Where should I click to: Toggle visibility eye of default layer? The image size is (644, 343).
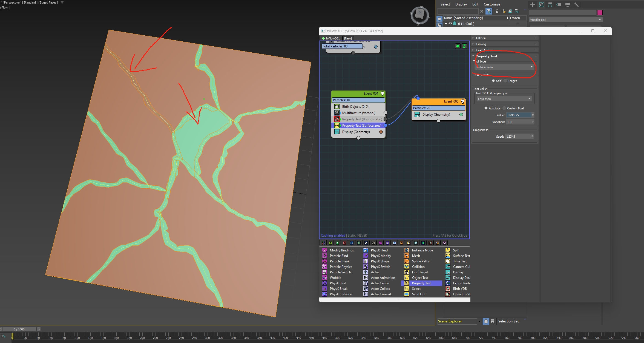[x=450, y=24]
